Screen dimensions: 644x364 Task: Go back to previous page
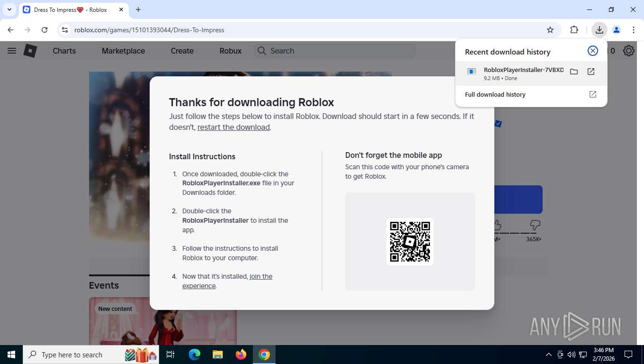coord(10,30)
